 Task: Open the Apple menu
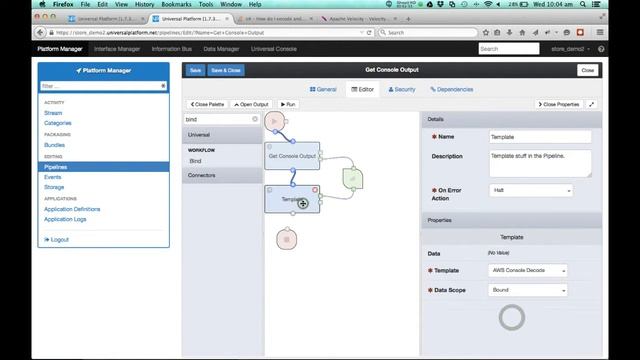[42, 4]
